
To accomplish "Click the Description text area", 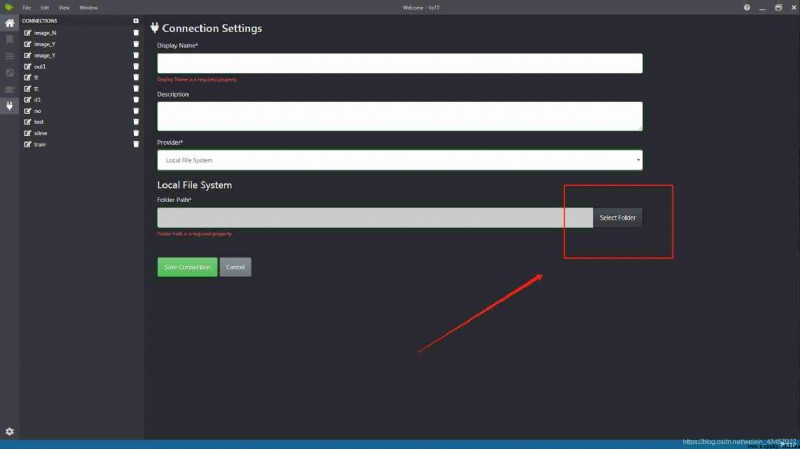I will click(x=399, y=116).
